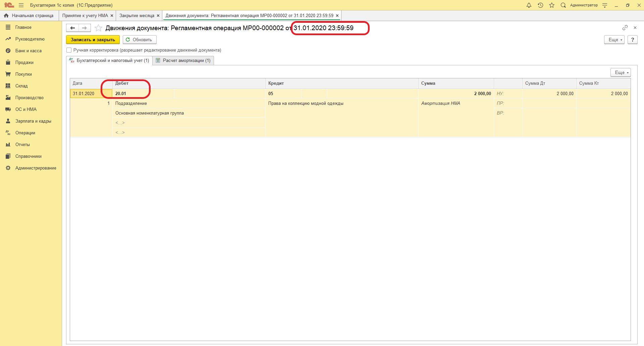Open favorites star in title bar
The width and height of the screenshot is (644, 346).
click(x=552, y=5)
